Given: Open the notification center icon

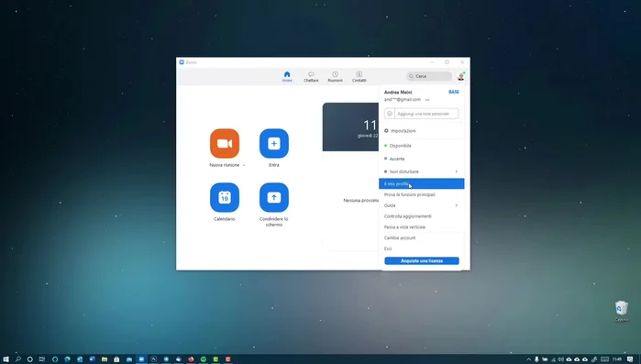Looking at the screenshot, I should (630, 359).
